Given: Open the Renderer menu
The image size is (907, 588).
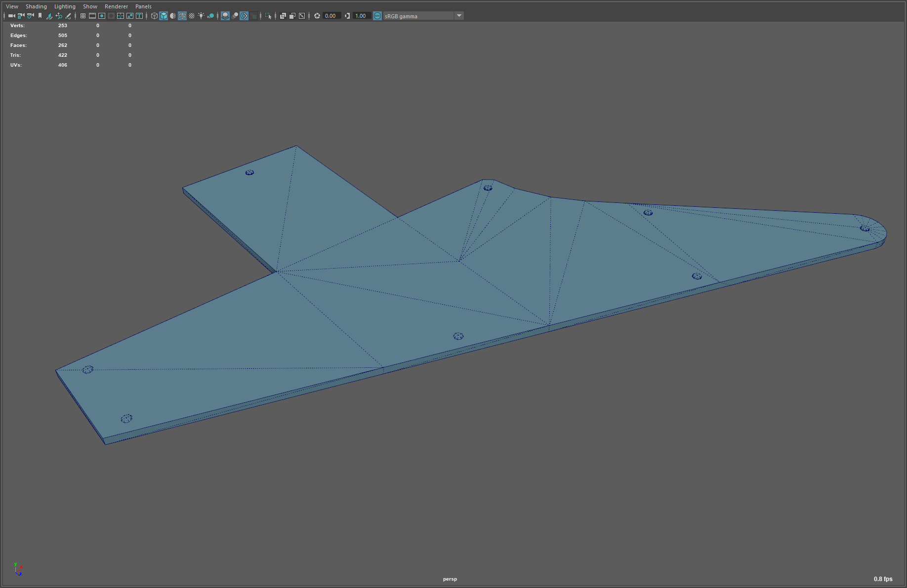Looking at the screenshot, I should pos(116,6).
